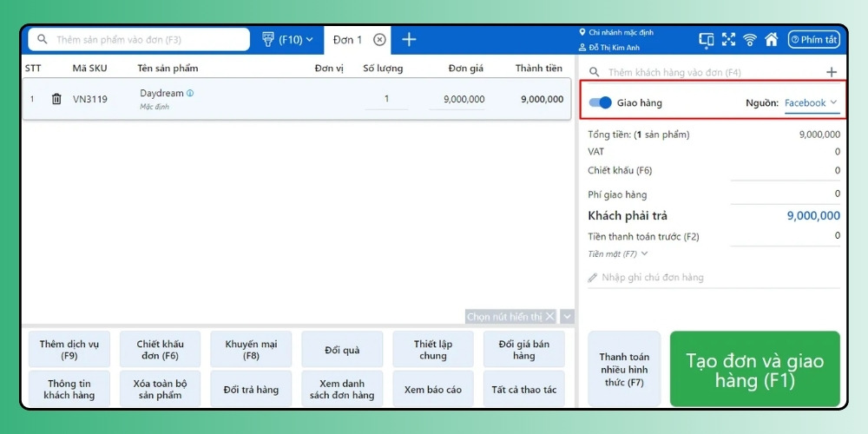
Task: Click the user account icon Đỗ Thị Kim Anh
Action: click(x=582, y=48)
